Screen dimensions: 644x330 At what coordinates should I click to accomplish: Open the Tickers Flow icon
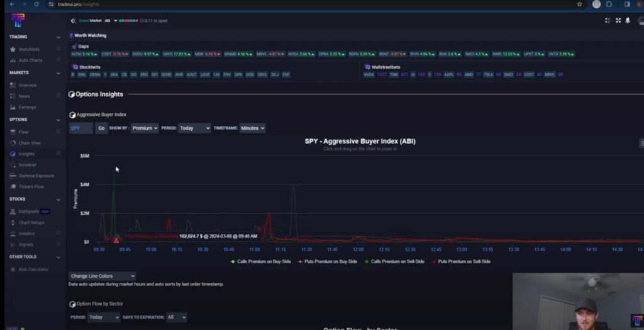click(x=13, y=187)
